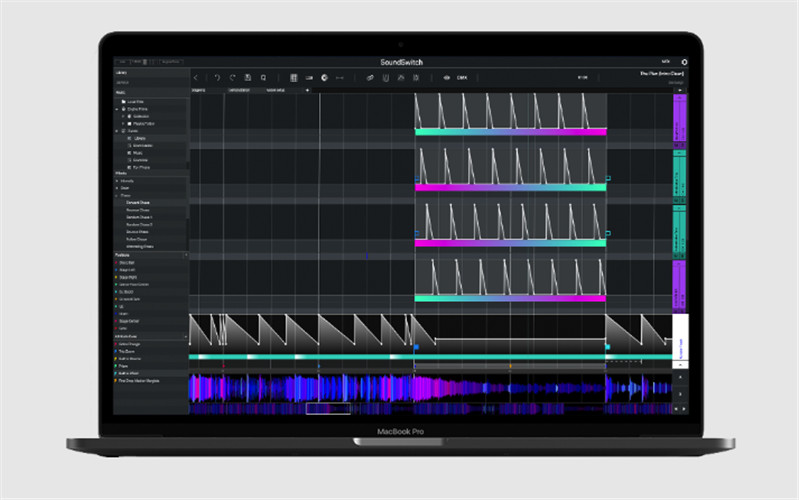Viewport: 799px width, 500px height.
Task: Toggle the eye visibility icon beside DMX
Action: (x=447, y=78)
